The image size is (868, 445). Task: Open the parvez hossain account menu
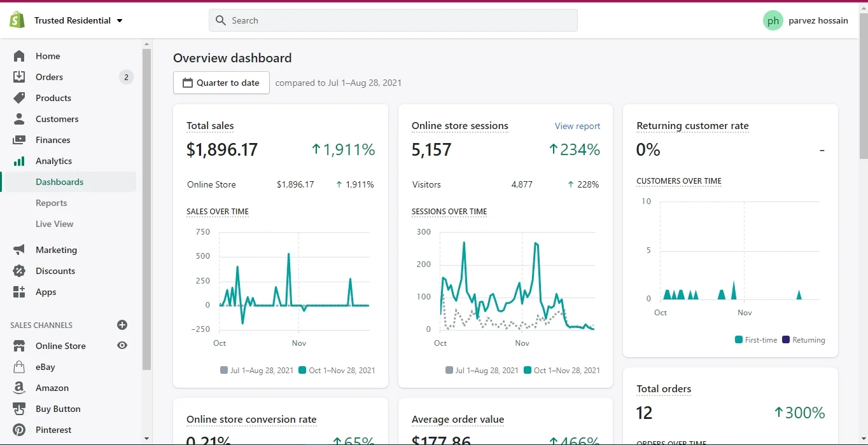click(806, 20)
